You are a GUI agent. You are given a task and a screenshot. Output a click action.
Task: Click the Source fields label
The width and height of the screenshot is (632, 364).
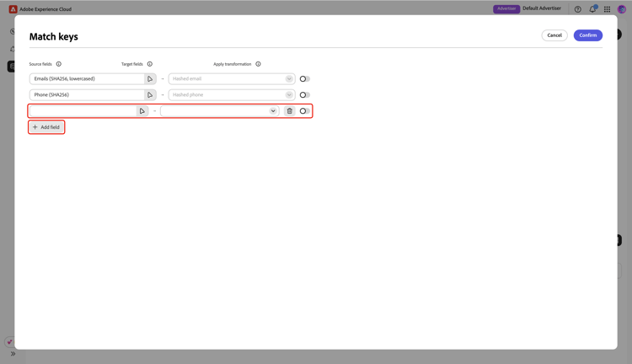(40, 64)
